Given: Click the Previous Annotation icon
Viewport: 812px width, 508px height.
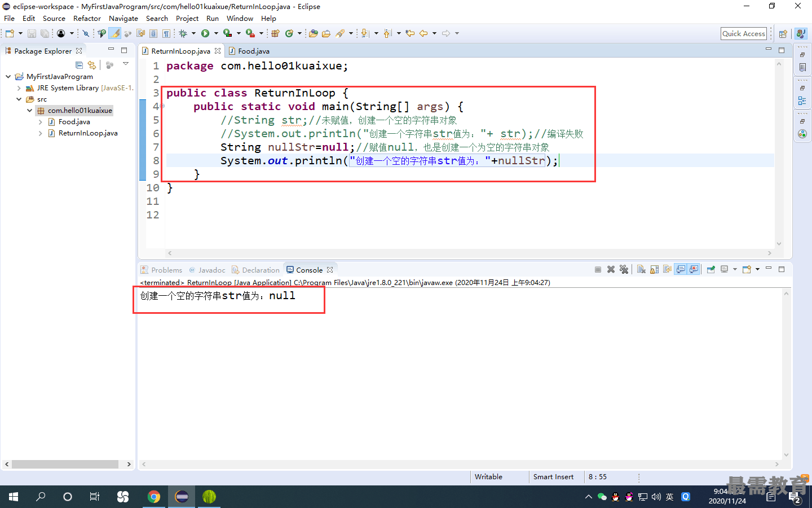Looking at the screenshot, I should pyautogui.click(x=387, y=33).
